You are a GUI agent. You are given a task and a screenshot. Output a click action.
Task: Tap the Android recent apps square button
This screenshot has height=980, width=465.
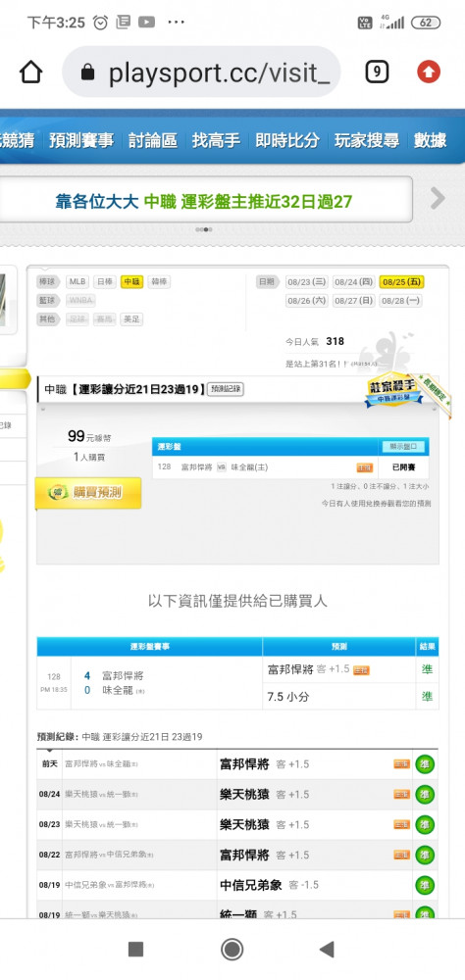coord(135,950)
